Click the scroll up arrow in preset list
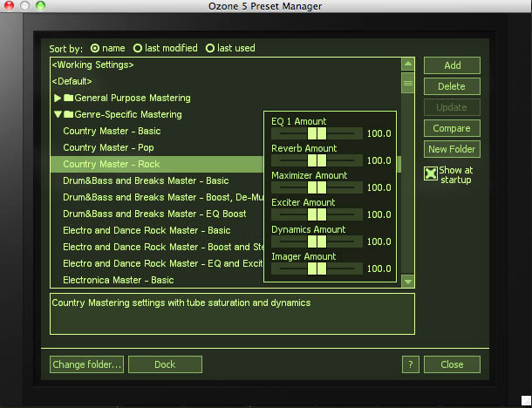 coord(407,65)
